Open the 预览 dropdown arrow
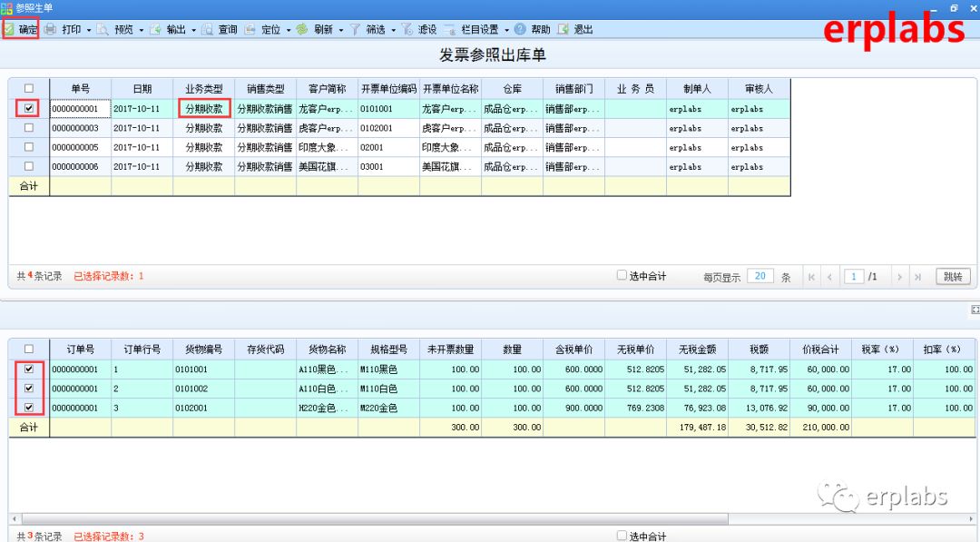The image size is (980, 542). coord(142,30)
